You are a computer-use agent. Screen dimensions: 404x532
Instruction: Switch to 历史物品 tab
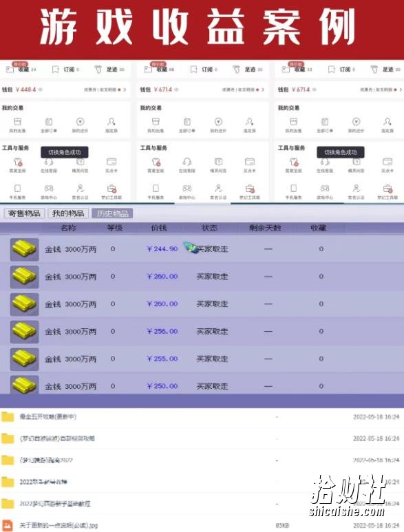pyautogui.click(x=112, y=213)
